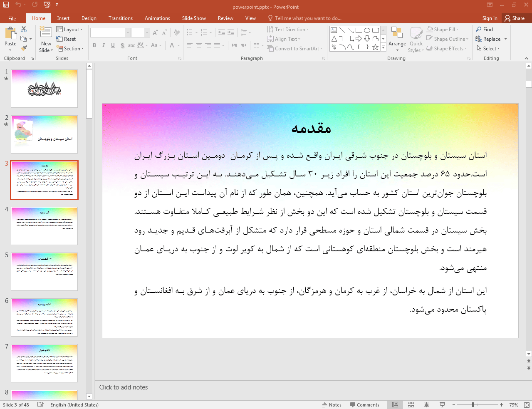Viewport: 532px width, 409px height.
Task: Align text to the left
Action: [190, 45]
